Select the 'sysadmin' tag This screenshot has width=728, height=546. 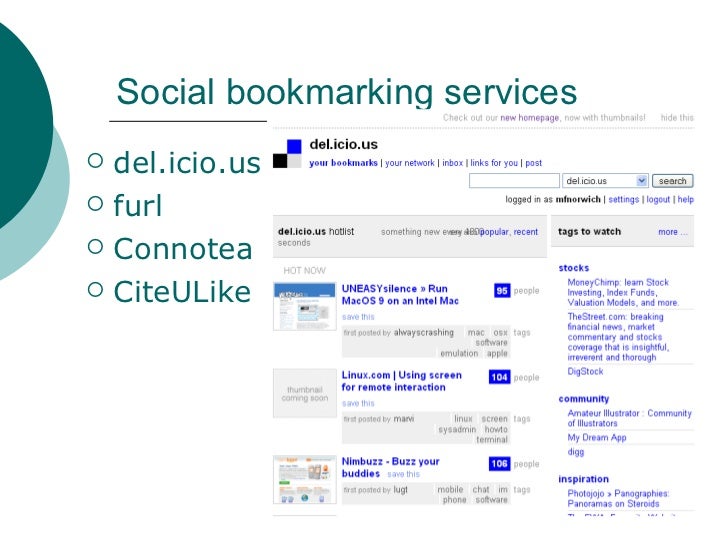(457, 429)
